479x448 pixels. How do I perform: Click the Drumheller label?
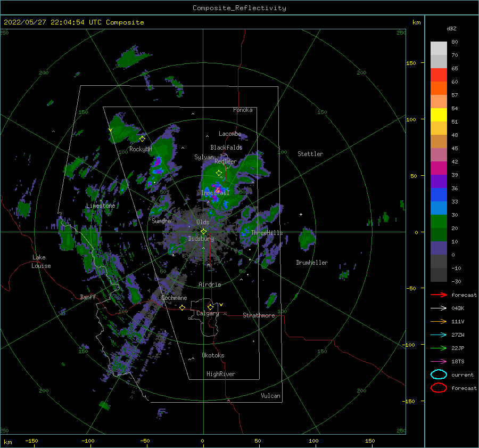(x=312, y=263)
